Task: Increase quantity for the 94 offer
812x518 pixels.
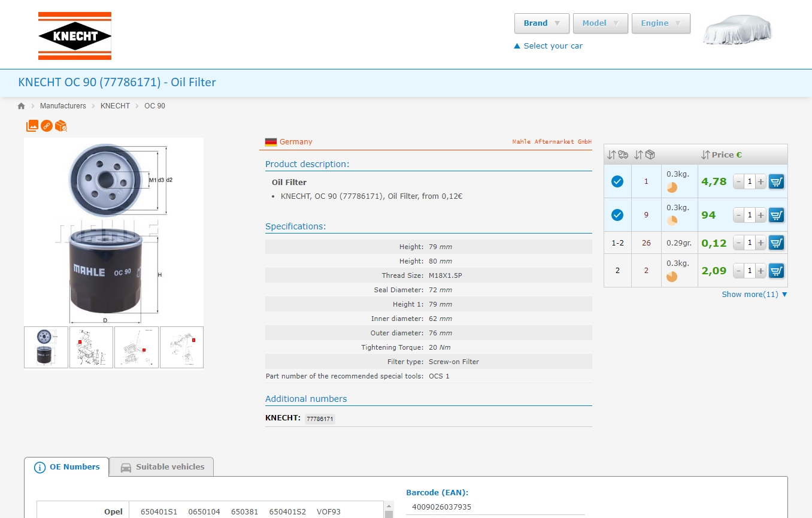Action: 761,215
